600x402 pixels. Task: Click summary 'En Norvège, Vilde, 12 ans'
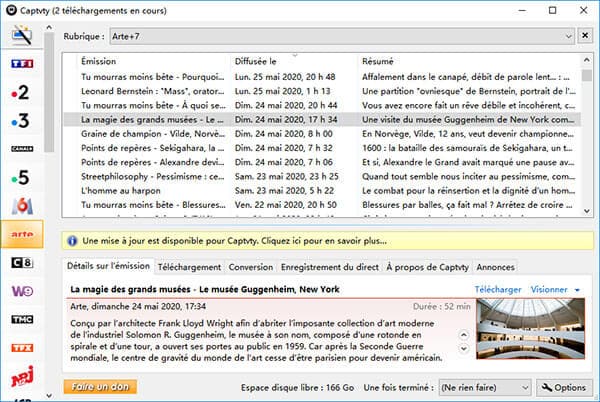(468, 133)
